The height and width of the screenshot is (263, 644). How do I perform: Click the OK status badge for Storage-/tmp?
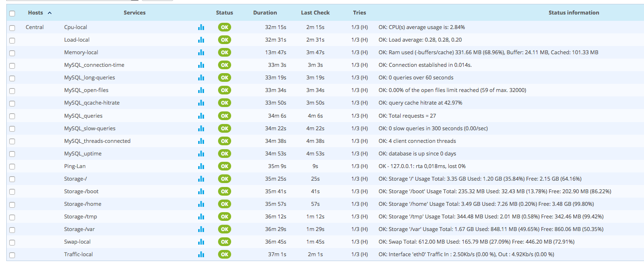224,217
